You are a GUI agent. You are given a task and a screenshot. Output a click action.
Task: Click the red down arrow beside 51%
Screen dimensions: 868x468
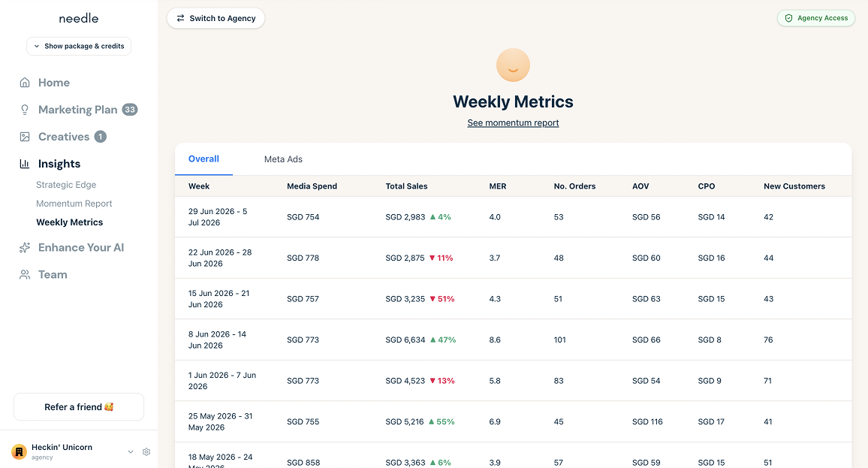pos(433,299)
